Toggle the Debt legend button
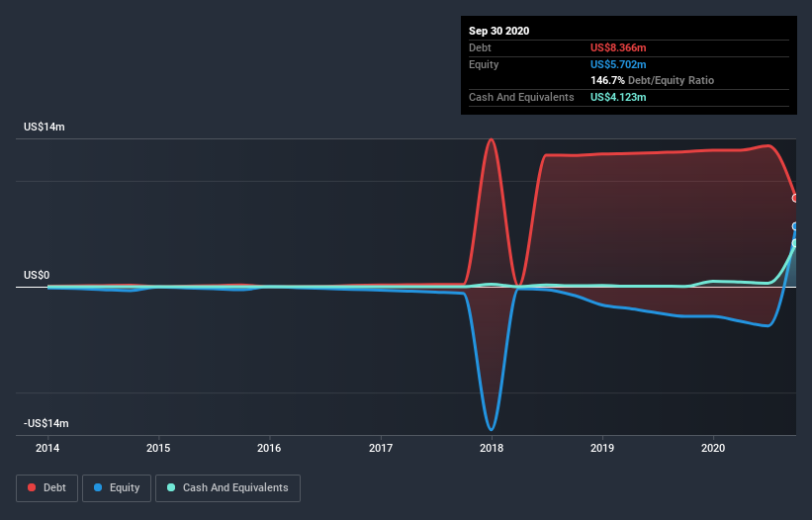Image resolution: width=812 pixels, height=520 pixels. coord(47,488)
